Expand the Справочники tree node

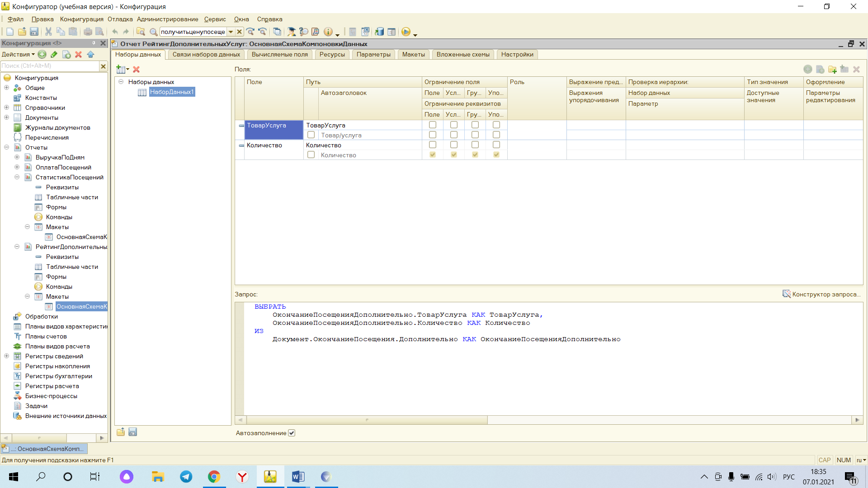point(7,108)
